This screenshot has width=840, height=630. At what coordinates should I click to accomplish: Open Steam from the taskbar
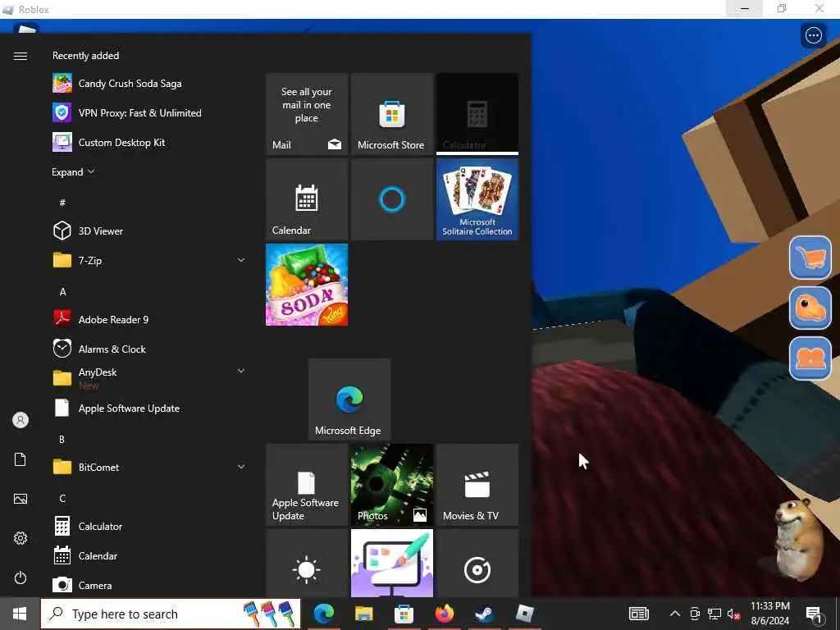(x=484, y=614)
